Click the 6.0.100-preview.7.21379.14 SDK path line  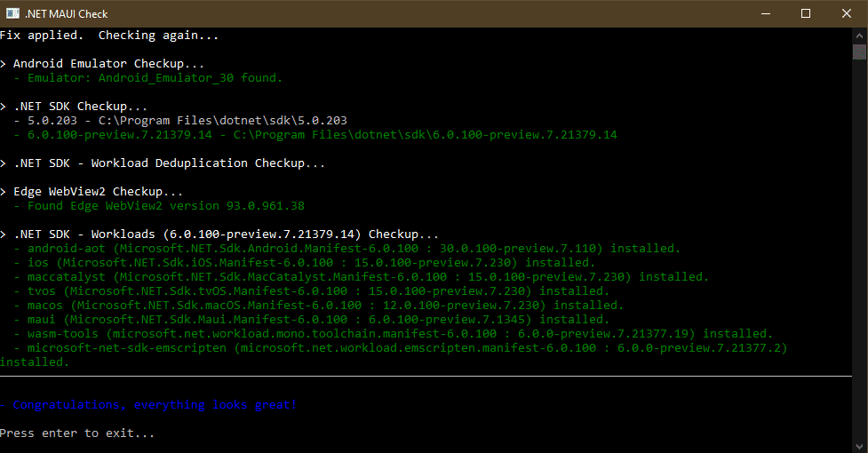(315, 135)
